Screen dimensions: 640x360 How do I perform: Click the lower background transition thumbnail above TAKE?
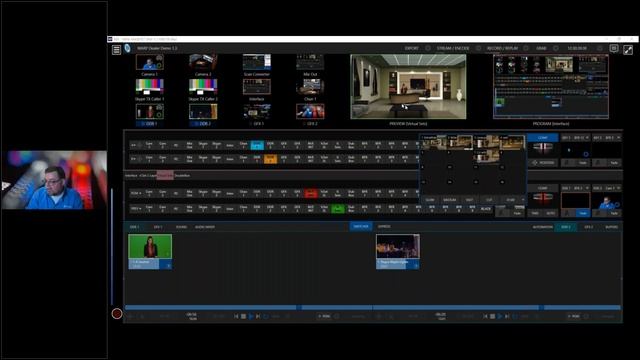point(543,198)
